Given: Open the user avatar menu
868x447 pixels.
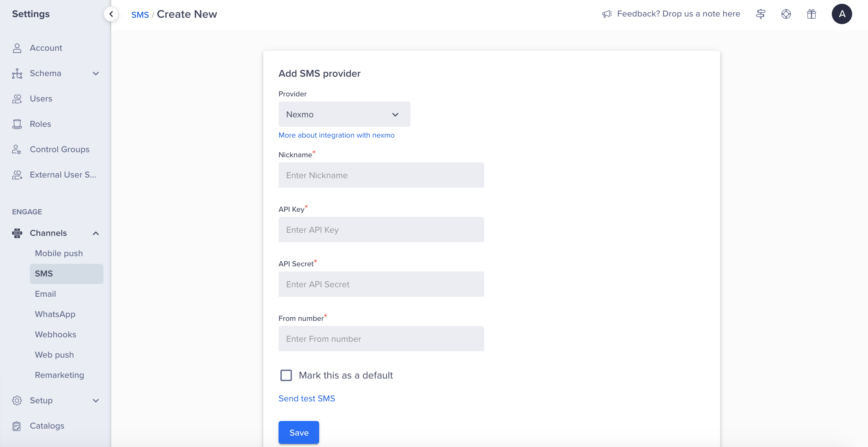Looking at the screenshot, I should tap(841, 14).
